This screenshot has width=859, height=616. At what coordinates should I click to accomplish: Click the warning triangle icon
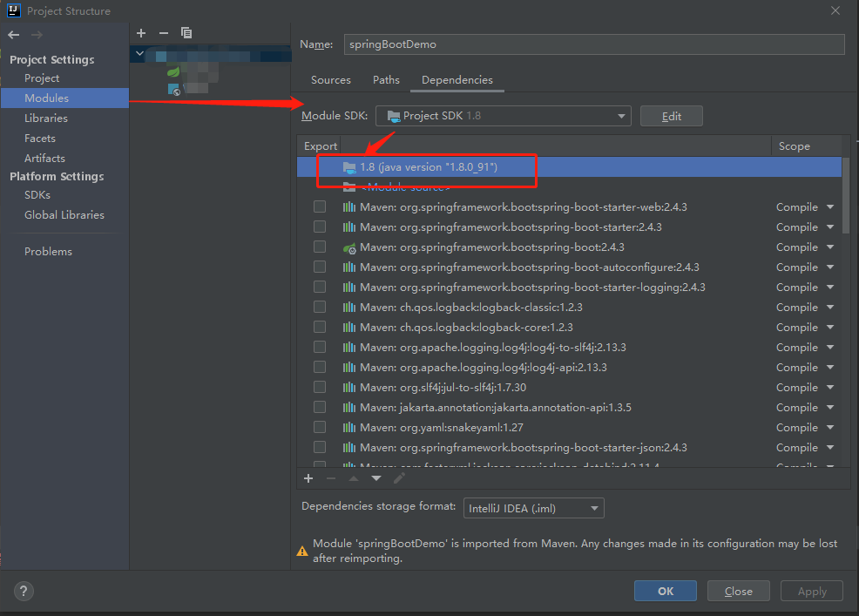(302, 551)
